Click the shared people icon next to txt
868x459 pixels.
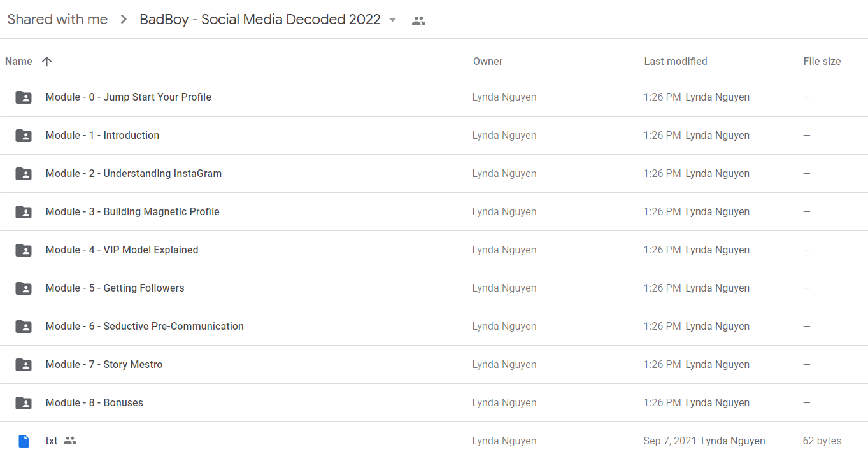pyautogui.click(x=70, y=441)
